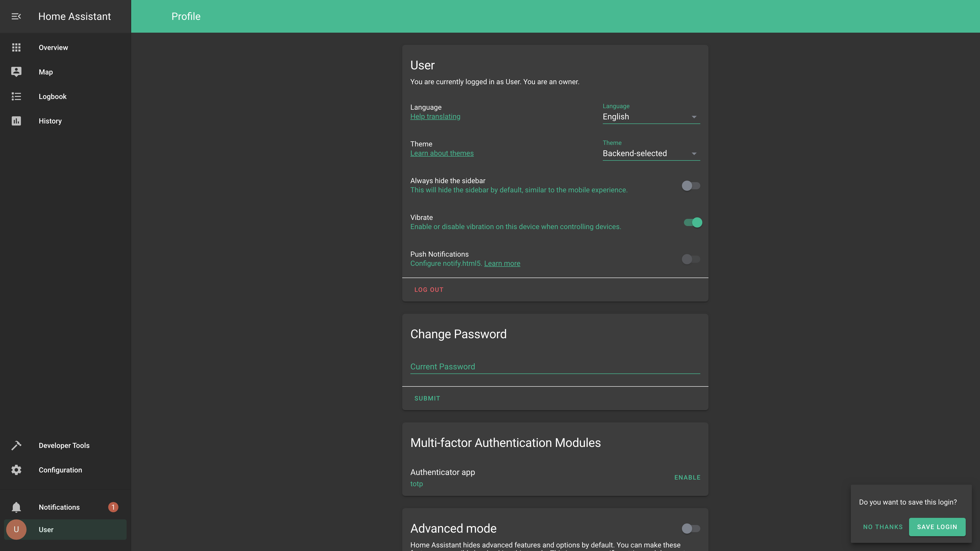Open Developer Tools hammer icon
Viewport: 980px width, 551px height.
pos(16,445)
